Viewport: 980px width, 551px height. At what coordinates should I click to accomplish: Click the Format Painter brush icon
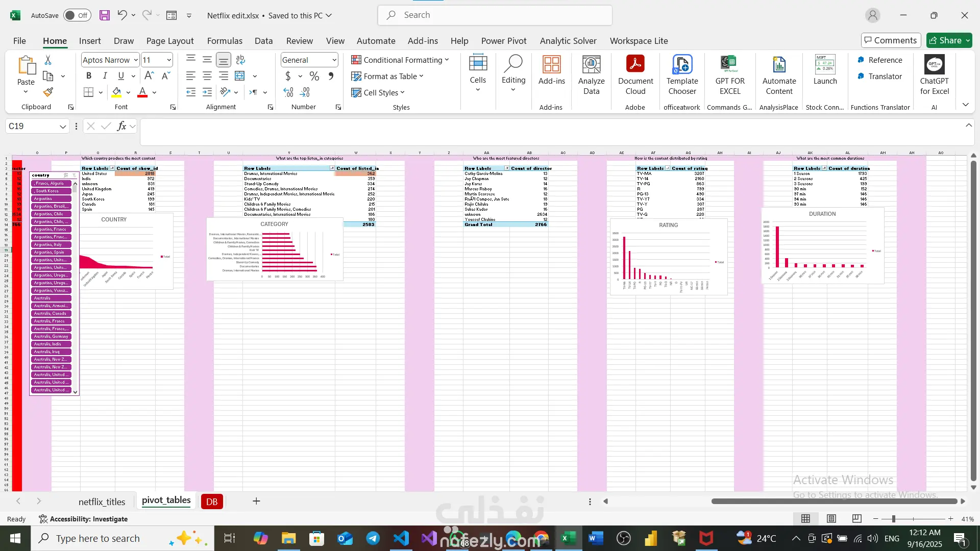(48, 92)
